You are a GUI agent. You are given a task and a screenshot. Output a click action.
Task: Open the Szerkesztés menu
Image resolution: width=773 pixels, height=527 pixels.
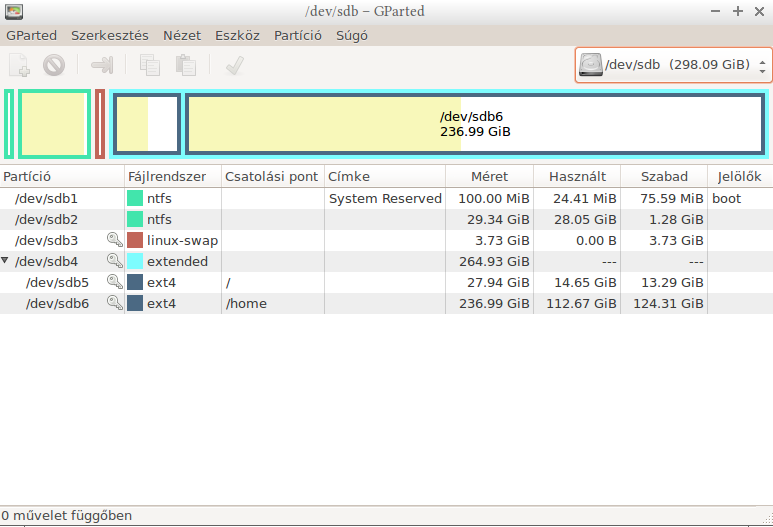(x=109, y=35)
